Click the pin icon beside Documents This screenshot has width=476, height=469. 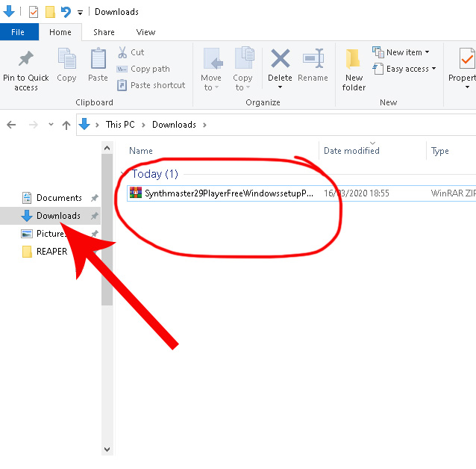[x=95, y=198]
